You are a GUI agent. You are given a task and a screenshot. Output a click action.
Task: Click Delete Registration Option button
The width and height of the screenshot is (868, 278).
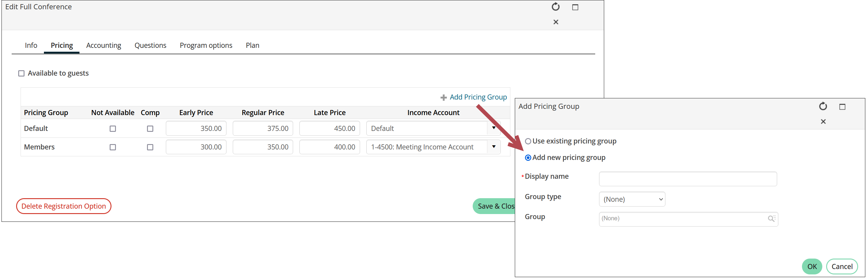(x=64, y=206)
